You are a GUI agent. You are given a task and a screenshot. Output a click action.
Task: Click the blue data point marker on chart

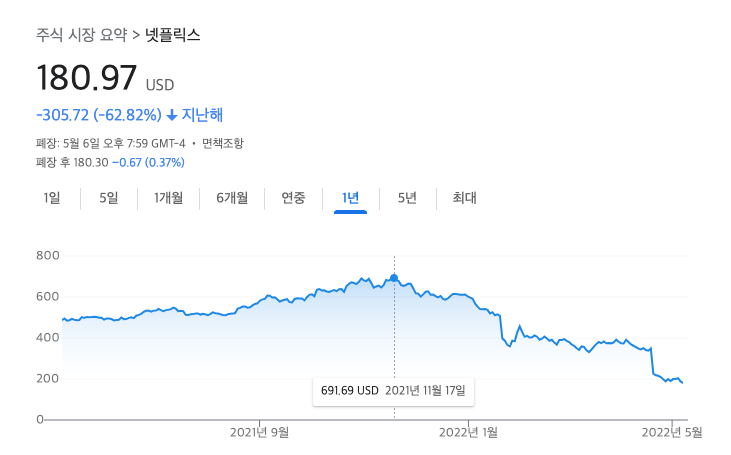click(x=394, y=278)
